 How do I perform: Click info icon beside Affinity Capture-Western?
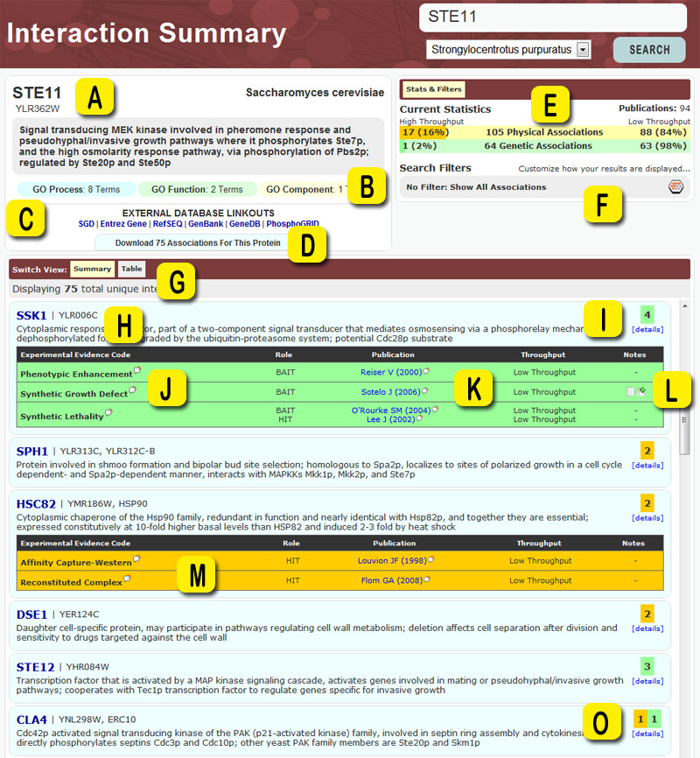(x=136, y=558)
